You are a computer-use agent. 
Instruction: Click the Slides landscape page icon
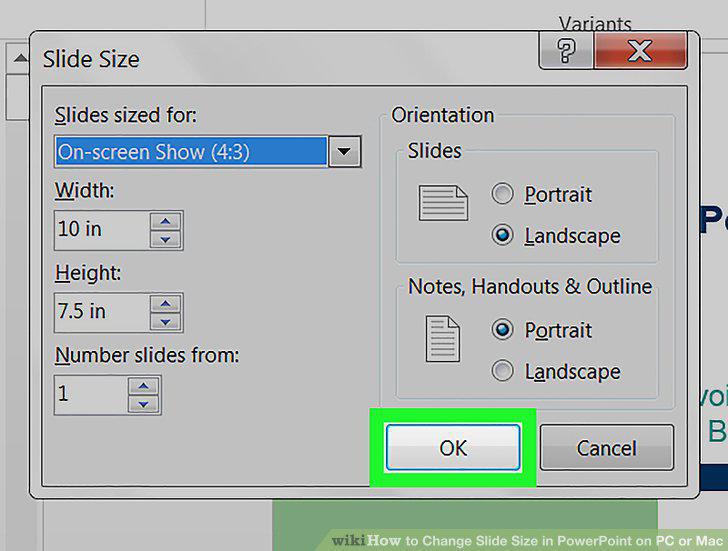(x=443, y=203)
